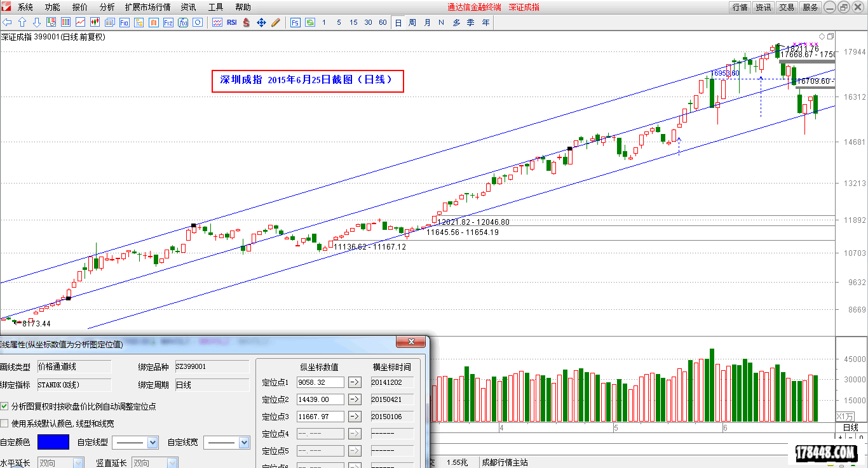Click the 定位点1 value field 9058.32
The image size is (868, 468).
click(320, 382)
